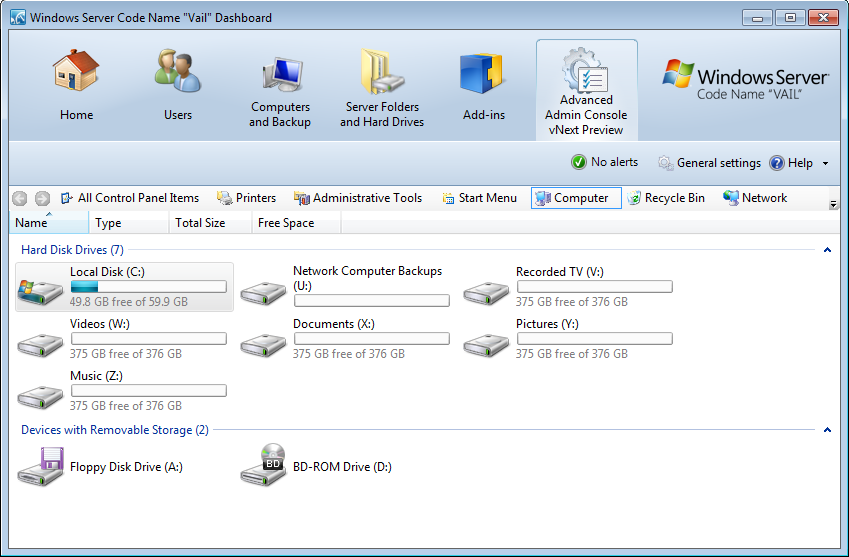Open the Add-ins puzzle box icon
This screenshot has width=849, height=557.
click(x=481, y=73)
